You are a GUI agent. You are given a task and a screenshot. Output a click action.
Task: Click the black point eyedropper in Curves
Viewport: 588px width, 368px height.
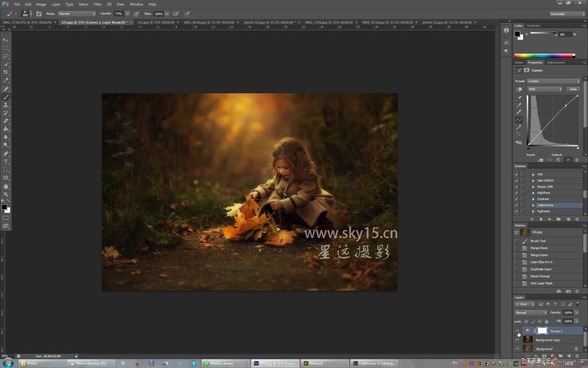519,98
